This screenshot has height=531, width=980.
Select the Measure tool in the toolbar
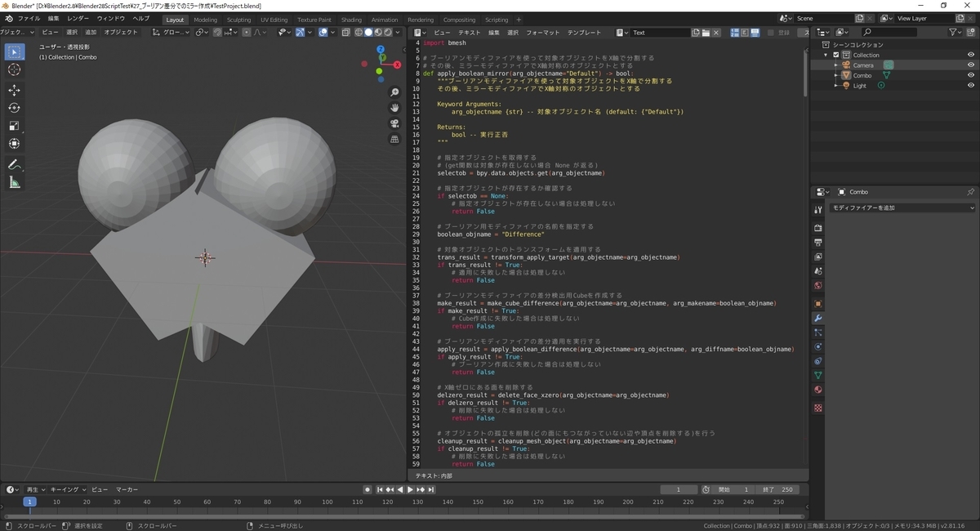pyautogui.click(x=14, y=181)
